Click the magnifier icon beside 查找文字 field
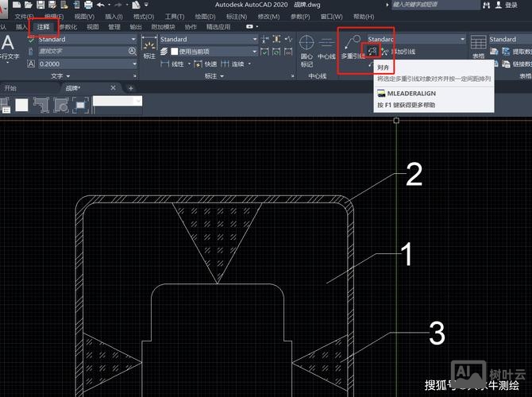532x397 pixels. coord(133,52)
